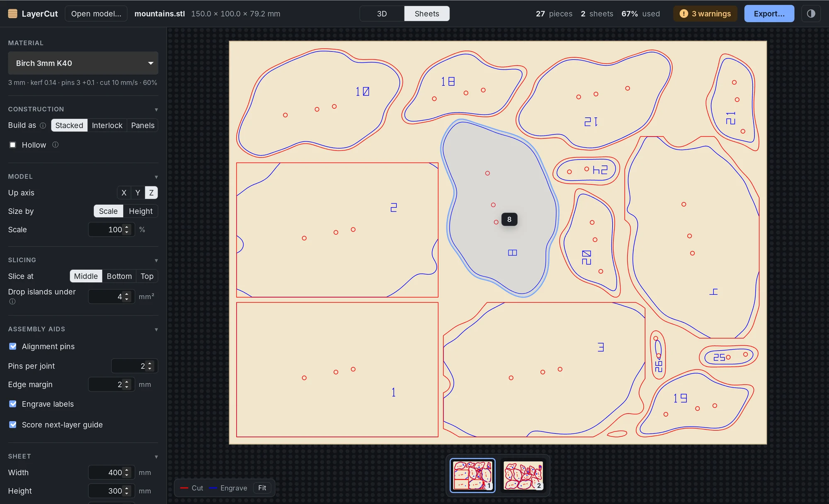Slice at Bottom

(x=119, y=276)
